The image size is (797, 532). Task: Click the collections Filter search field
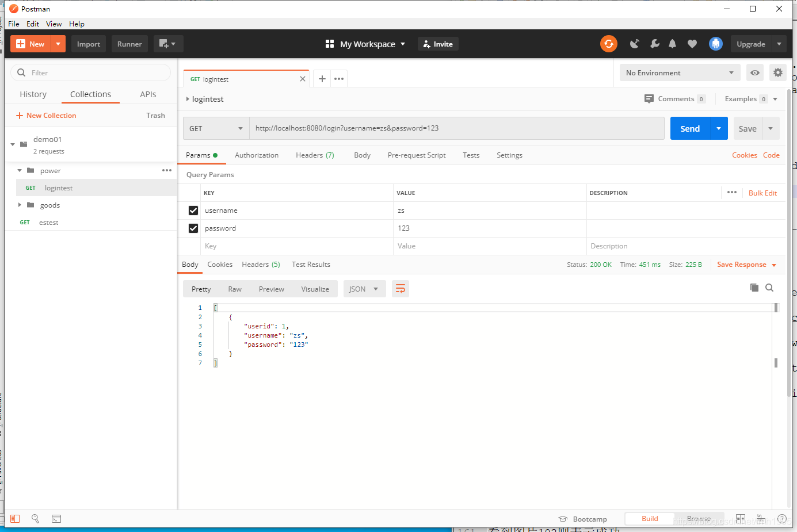[91, 72]
